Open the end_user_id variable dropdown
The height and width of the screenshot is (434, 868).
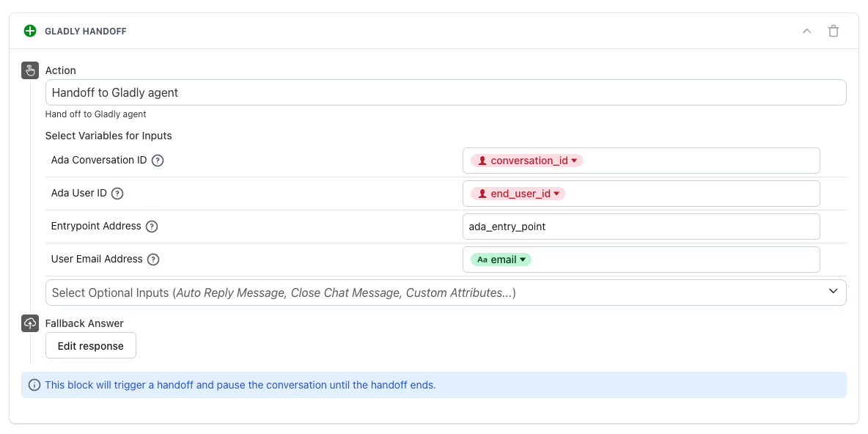[x=518, y=194]
